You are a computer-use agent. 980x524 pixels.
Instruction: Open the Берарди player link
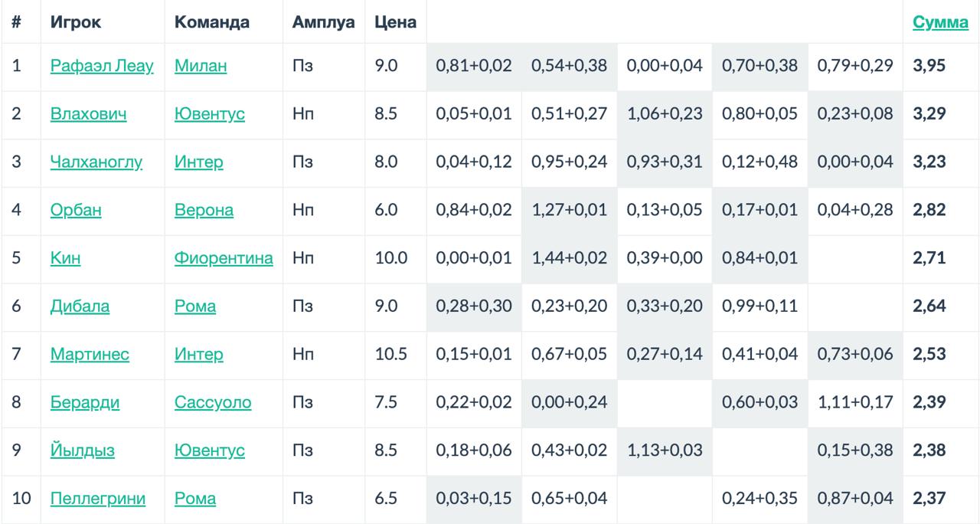(85, 402)
